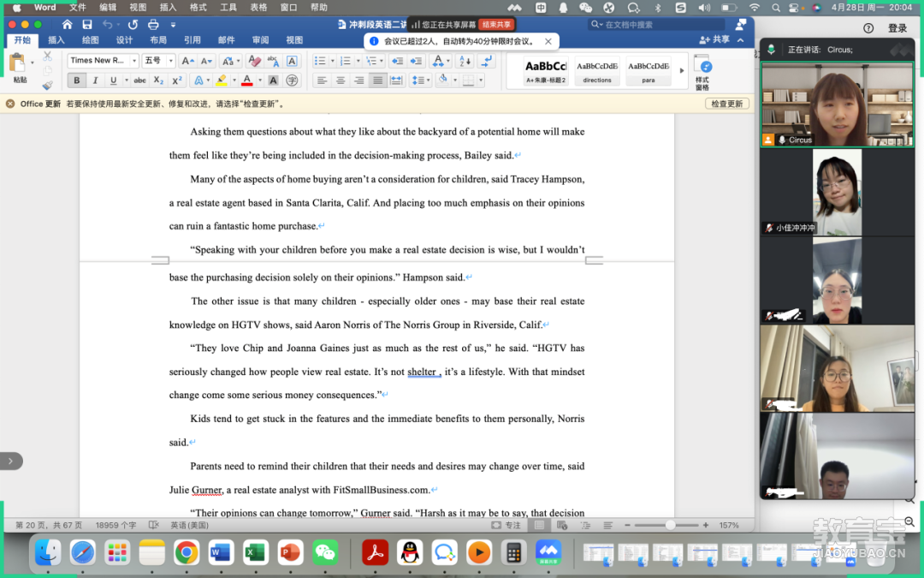Switch to the 插入 ribbon tab
This screenshot has width=924, height=578.
[56, 40]
